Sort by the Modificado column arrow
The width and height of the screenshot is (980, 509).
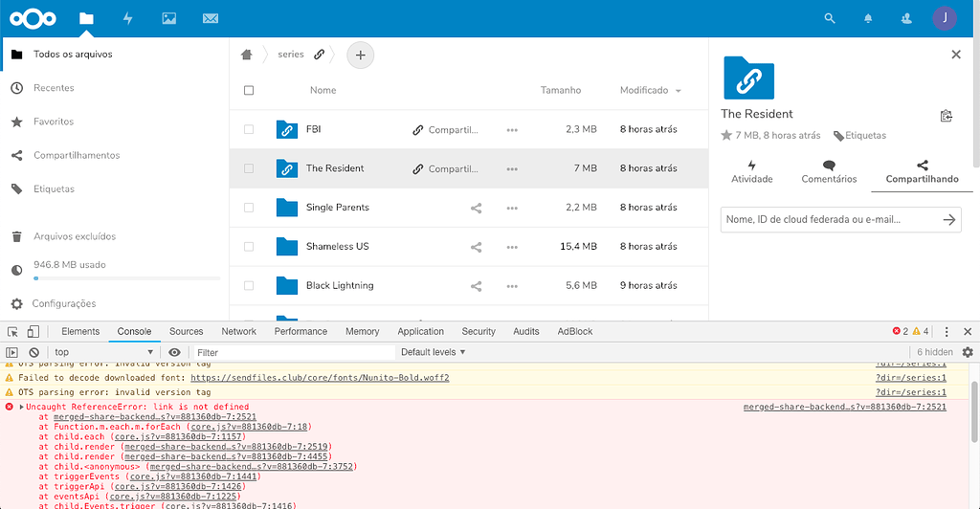coord(679,91)
